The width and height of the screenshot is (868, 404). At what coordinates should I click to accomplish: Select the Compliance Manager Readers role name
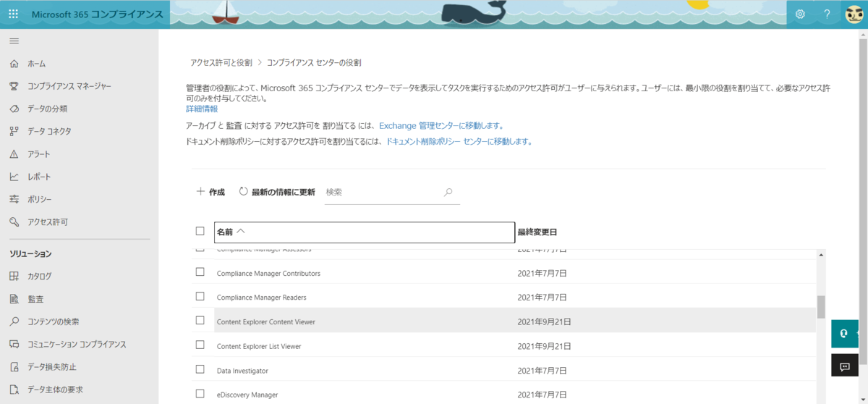(x=262, y=298)
